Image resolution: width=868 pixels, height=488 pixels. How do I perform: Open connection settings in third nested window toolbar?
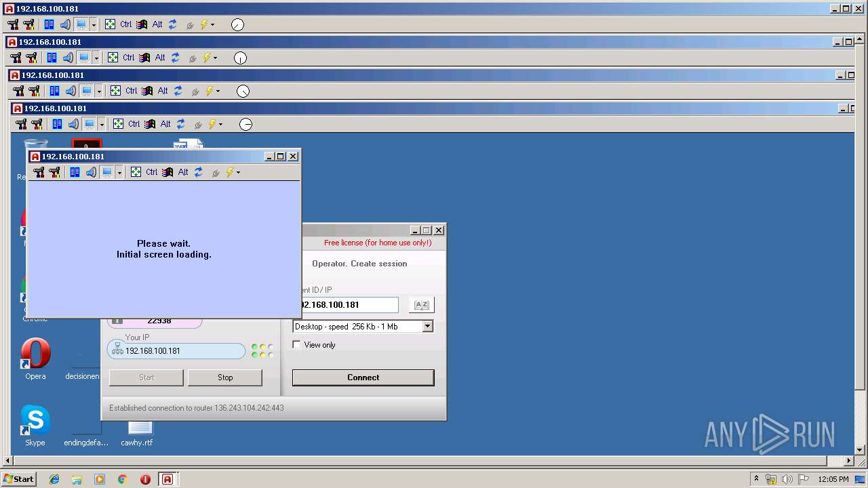pos(18,91)
